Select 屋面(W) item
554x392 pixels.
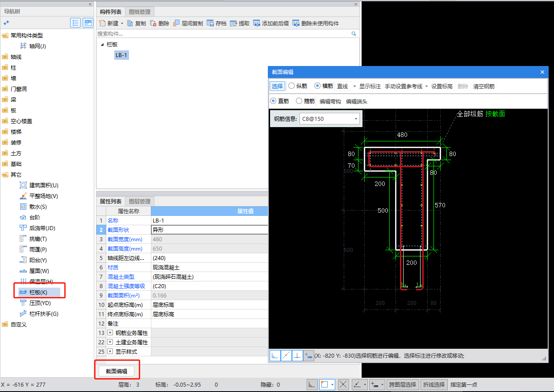34,271
